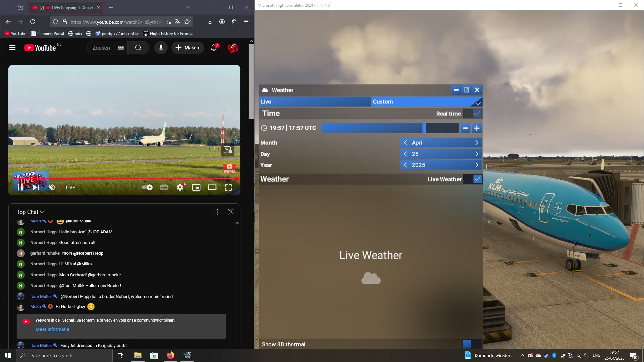The height and width of the screenshot is (362, 644).
Task: Click the taskbar search box
Action: 64,355
